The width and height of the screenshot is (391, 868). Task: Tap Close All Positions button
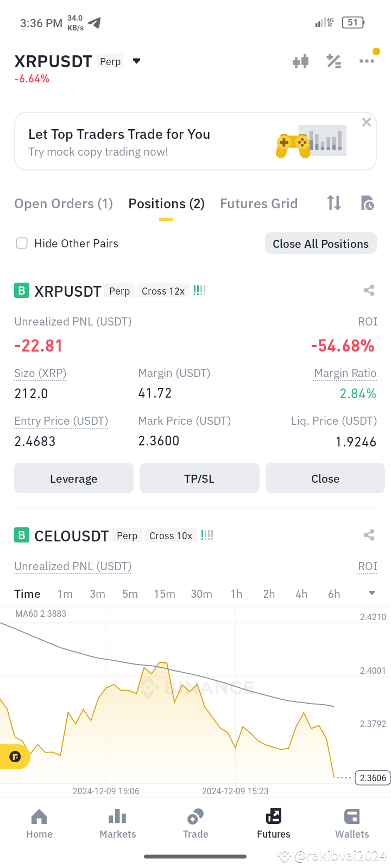(321, 244)
